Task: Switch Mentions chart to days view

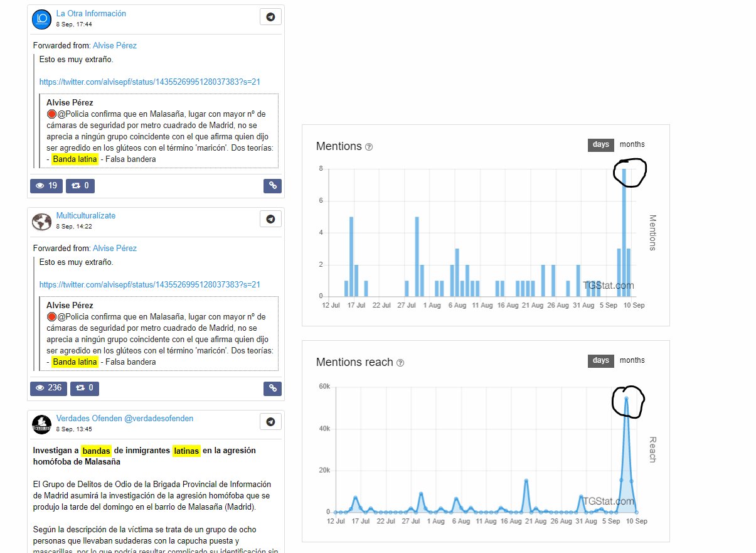Action: pos(600,144)
